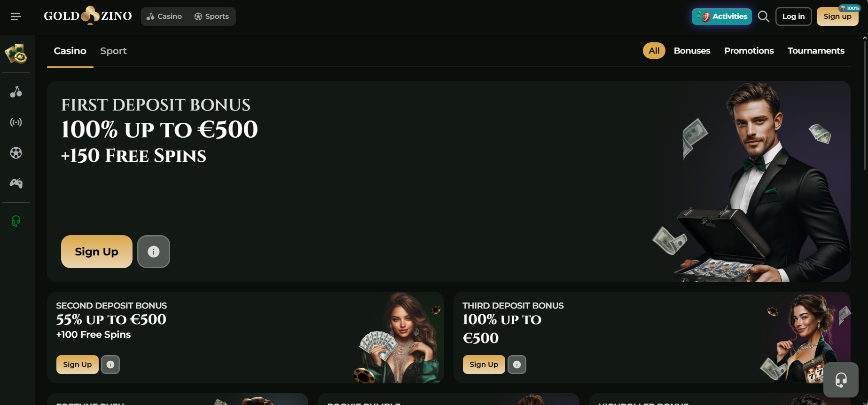This screenshot has width=868, height=405.
Task: Switch to the Sport tab
Action: tap(113, 51)
